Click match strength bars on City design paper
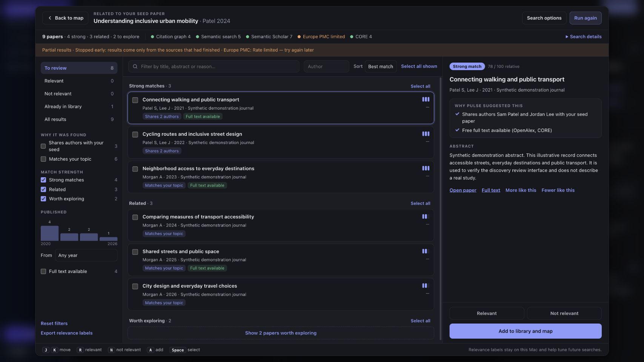 pyautogui.click(x=426, y=286)
